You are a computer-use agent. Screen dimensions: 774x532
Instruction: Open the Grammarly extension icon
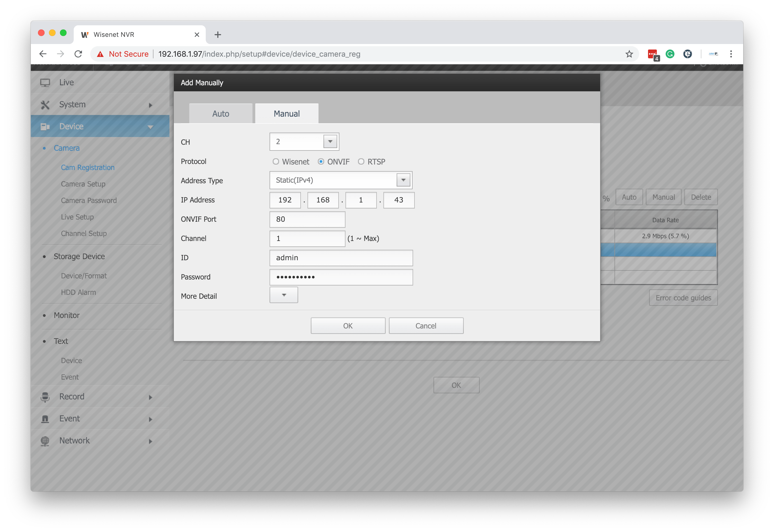point(670,54)
